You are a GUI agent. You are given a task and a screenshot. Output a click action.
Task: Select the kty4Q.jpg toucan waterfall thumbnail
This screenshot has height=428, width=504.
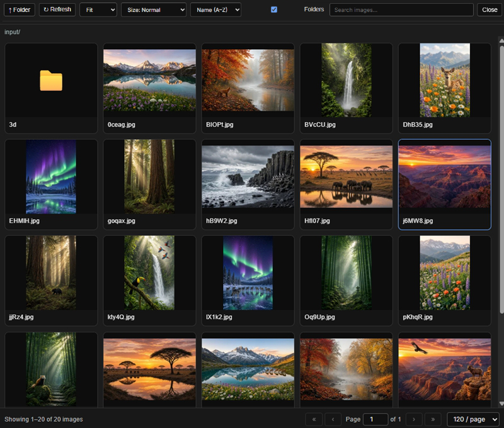pos(149,273)
